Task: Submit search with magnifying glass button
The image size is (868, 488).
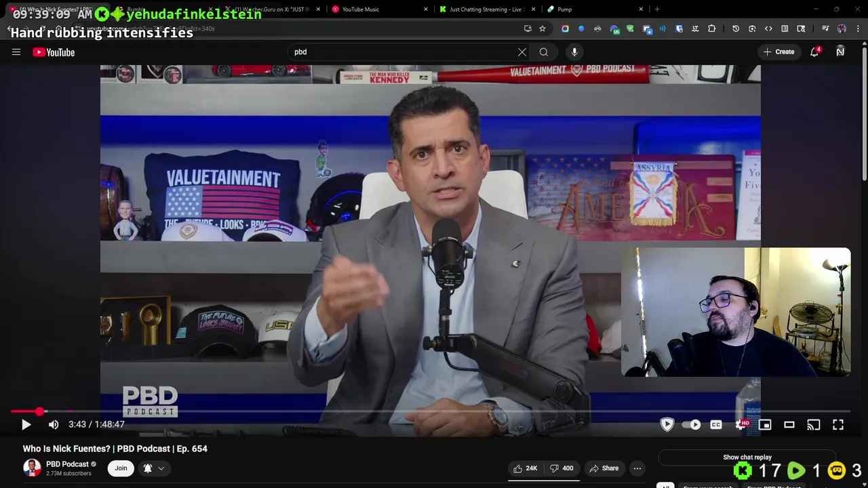Action: pos(544,52)
